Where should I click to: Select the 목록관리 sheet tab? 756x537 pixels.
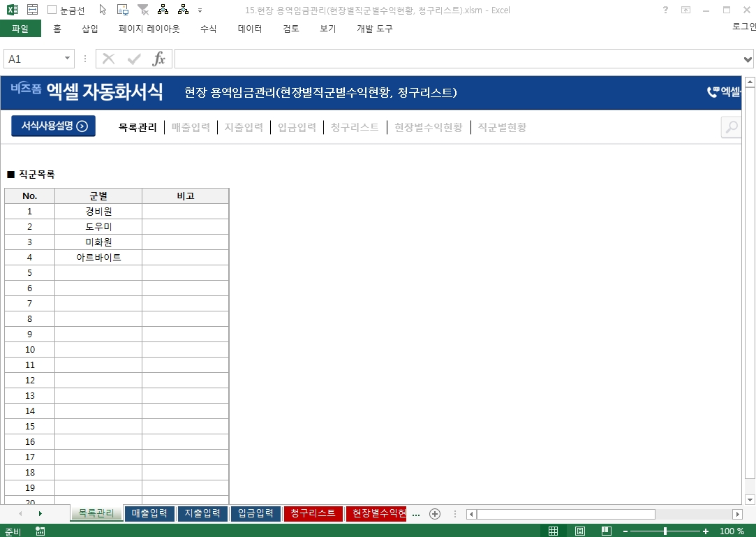96,513
